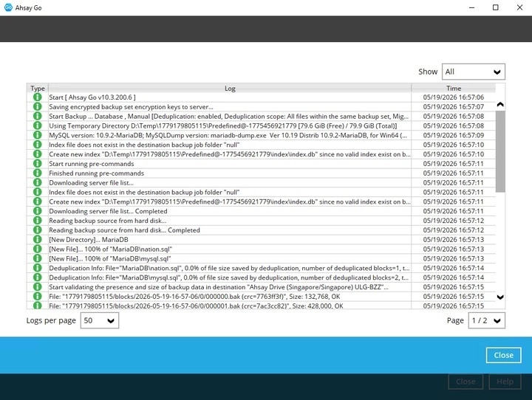Select the 'MySQL version: 10.9.2-MariaDB' log entry
This screenshot has width=532, height=400.
(x=230, y=135)
